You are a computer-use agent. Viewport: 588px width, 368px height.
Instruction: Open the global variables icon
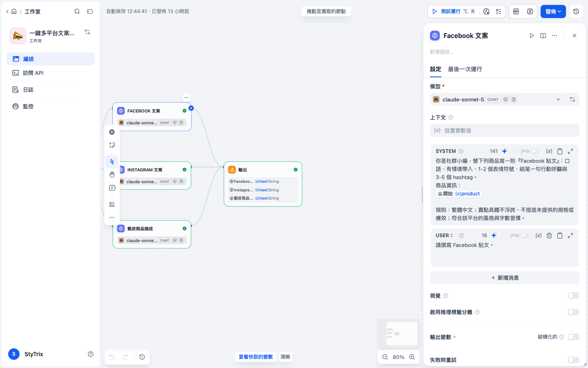pos(530,11)
